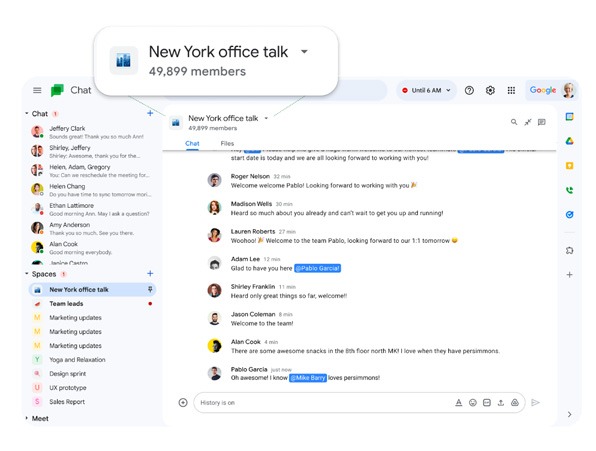The width and height of the screenshot is (596, 451).
Task: Expand the Meet section
Action: pyautogui.click(x=27, y=418)
